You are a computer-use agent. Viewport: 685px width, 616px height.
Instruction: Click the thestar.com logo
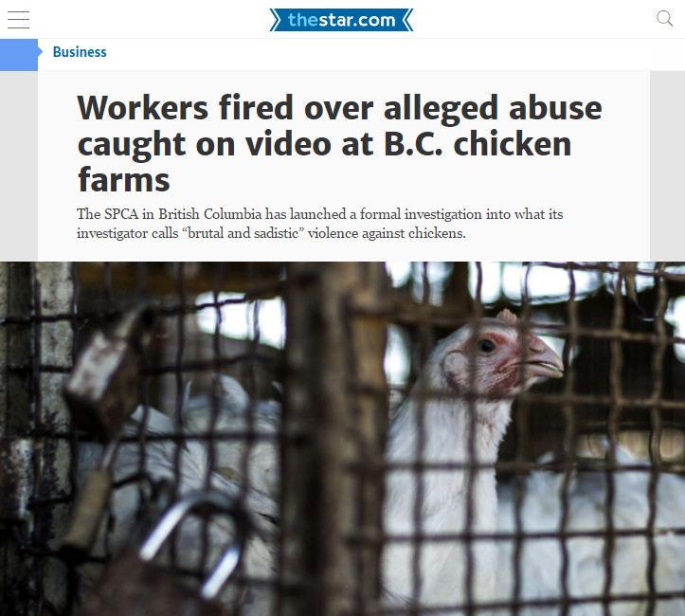coord(341,20)
